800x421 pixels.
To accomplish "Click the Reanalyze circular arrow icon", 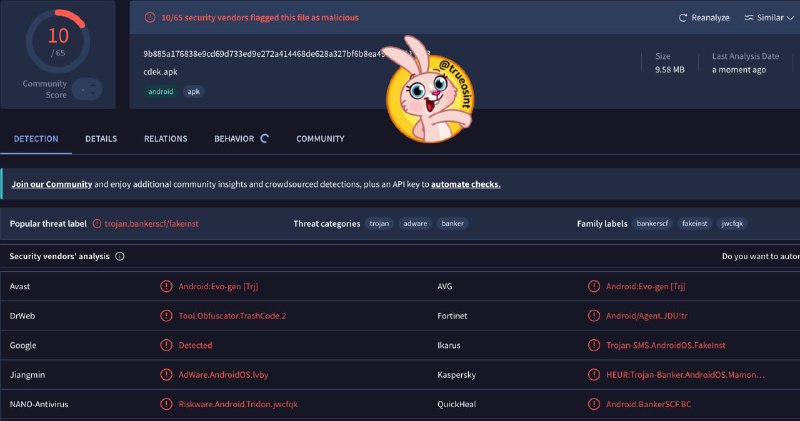I will click(683, 18).
